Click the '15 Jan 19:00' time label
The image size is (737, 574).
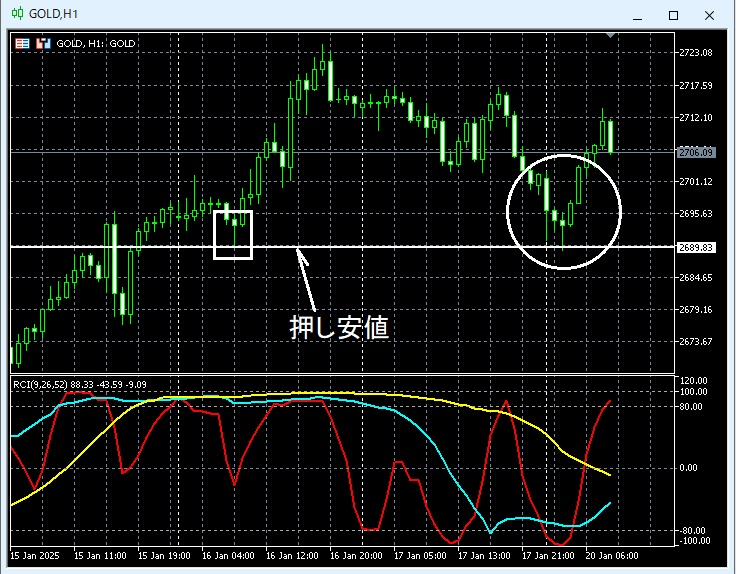(164, 556)
